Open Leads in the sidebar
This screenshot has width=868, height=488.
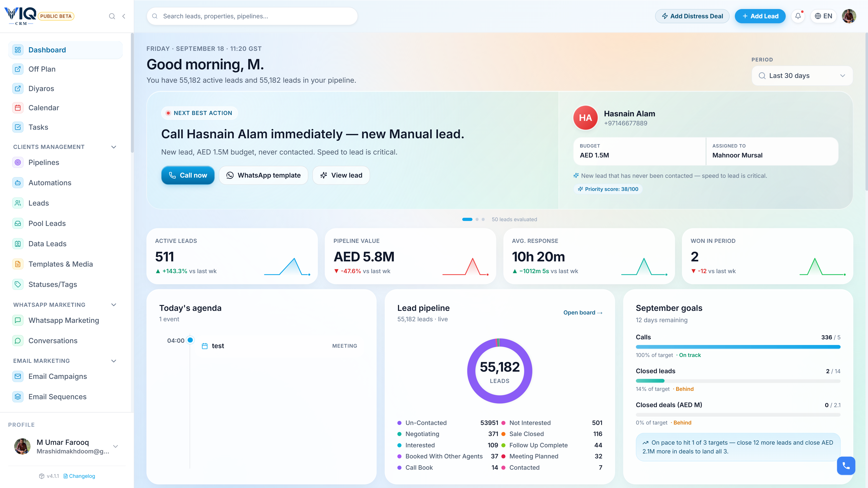(x=65, y=203)
